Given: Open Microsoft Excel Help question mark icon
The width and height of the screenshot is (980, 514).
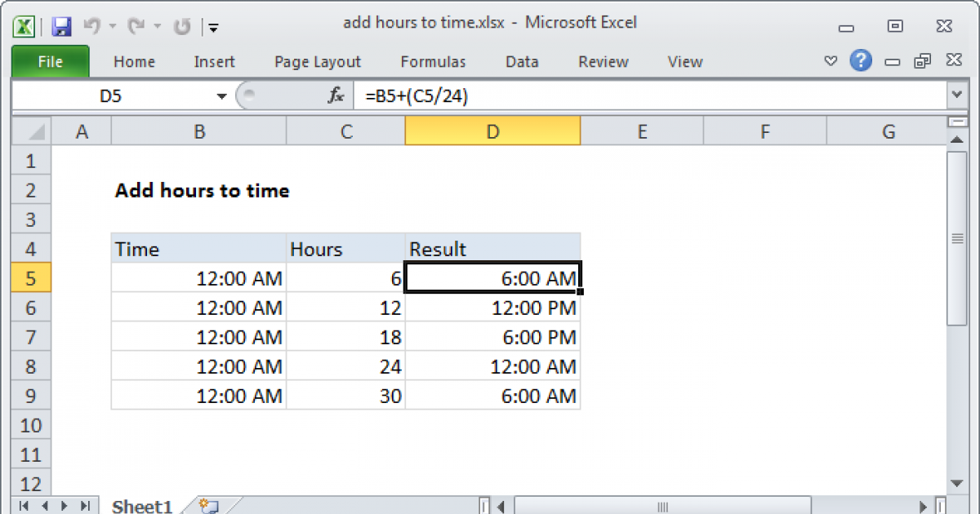Looking at the screenshot, I should (860, 61).
